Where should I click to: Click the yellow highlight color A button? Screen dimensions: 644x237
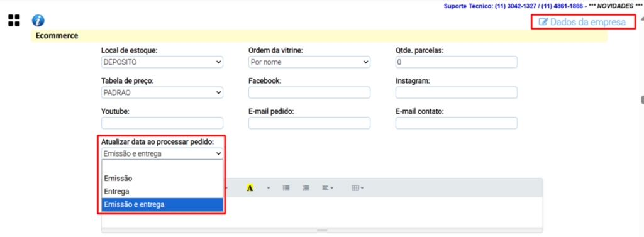(249, 188)
